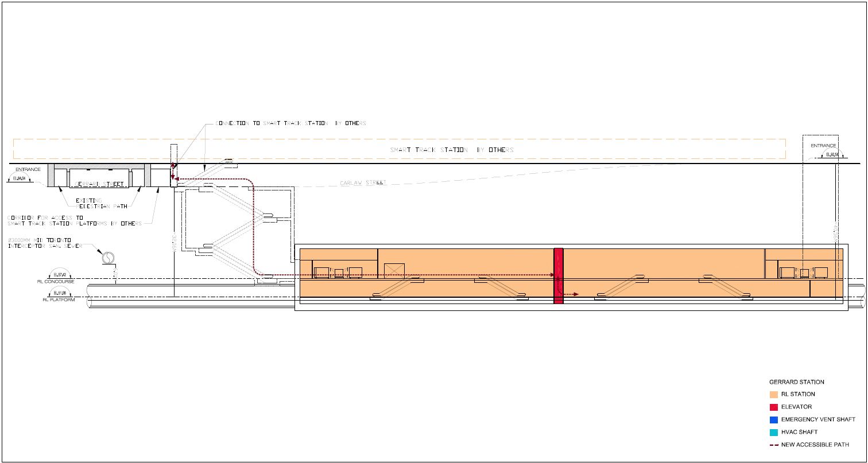Click the red elevator shaft in the station
Image resolution: width=868 pixels, height=463 pixels.
click(x=558, y=275)
